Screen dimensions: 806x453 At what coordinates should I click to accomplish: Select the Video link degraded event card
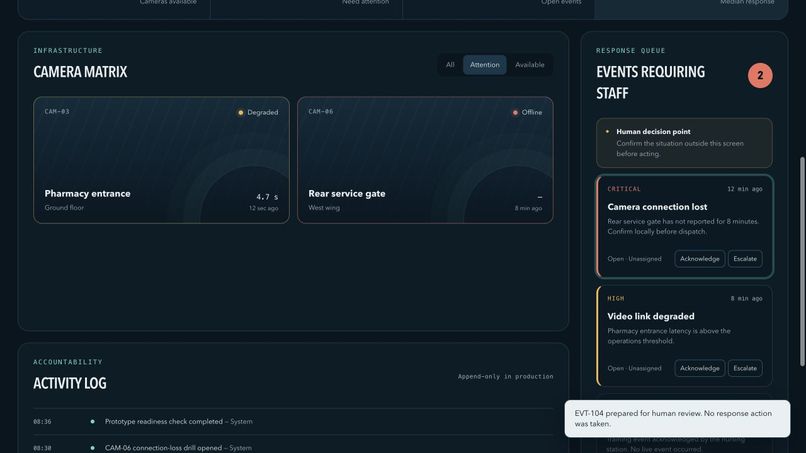pyautogui.click(x=684, y=336)
